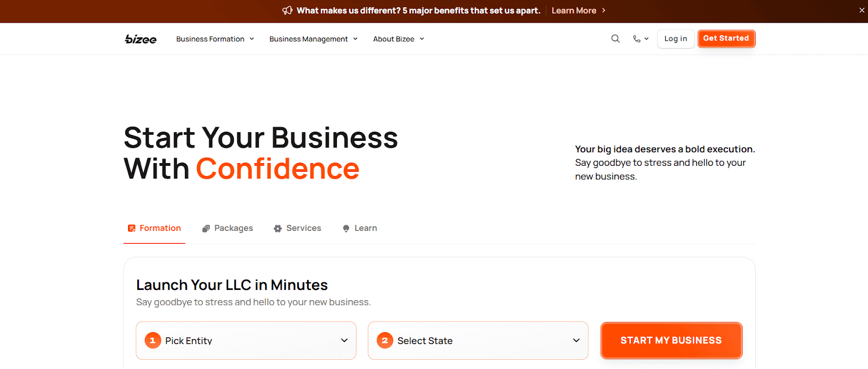Click the Packages stack icon
The width and height of the screenshot is (868, 369).
point(206,229)
